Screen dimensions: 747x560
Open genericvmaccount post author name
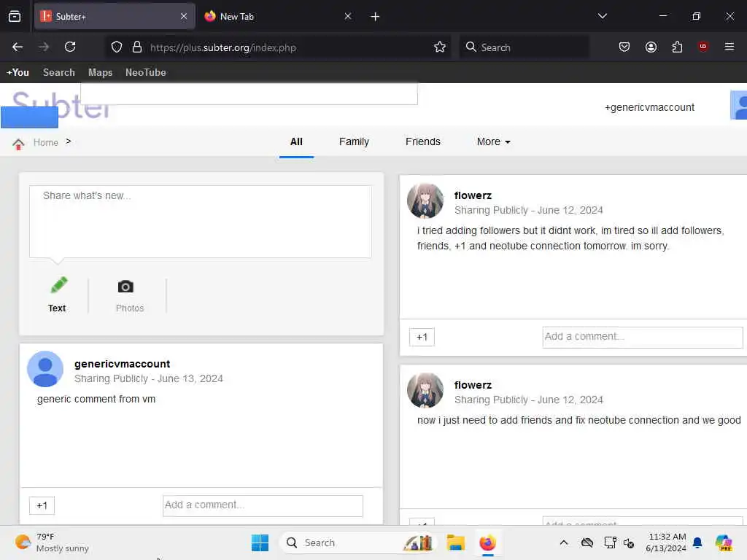tap(122, 364)
